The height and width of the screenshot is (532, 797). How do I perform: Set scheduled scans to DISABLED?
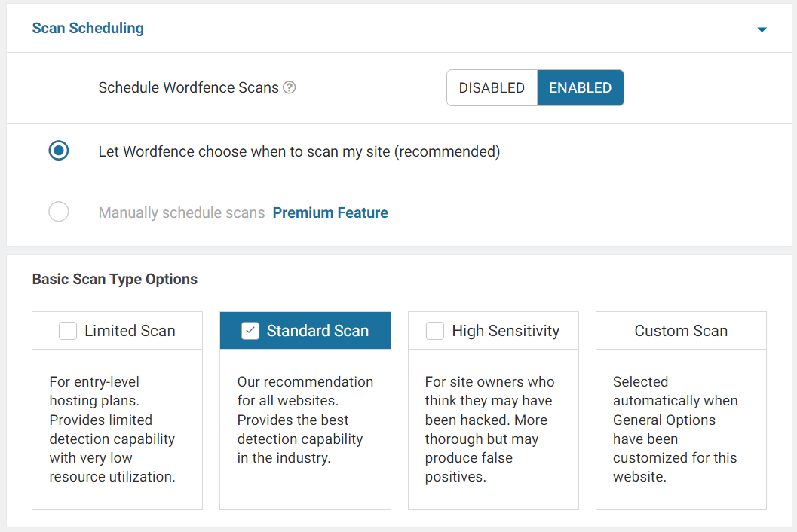492,88
